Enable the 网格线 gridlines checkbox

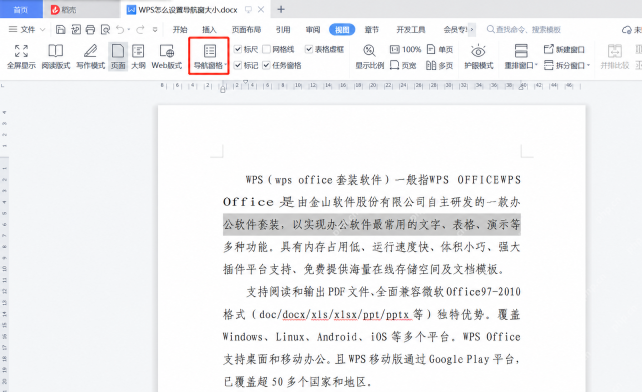coord(266,50)
